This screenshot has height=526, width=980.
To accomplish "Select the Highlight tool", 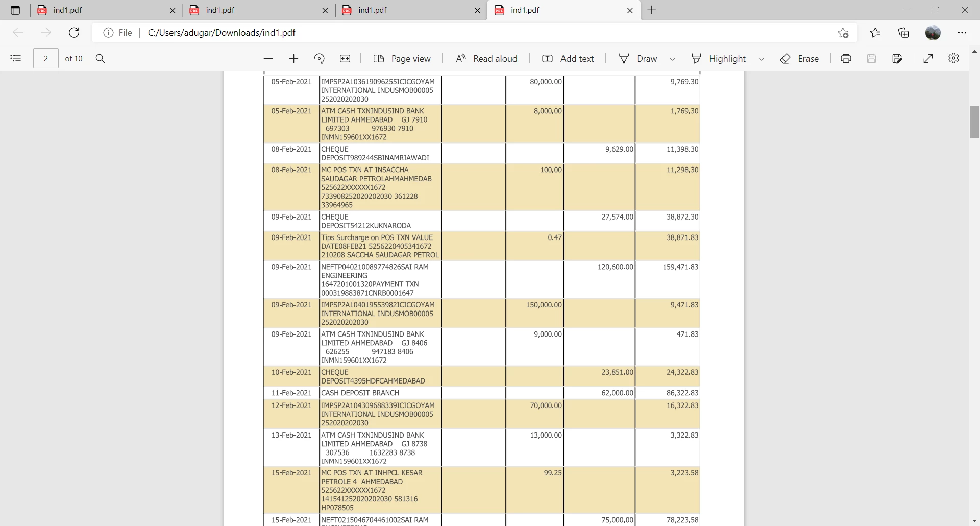I will click(x=718, y=59).
